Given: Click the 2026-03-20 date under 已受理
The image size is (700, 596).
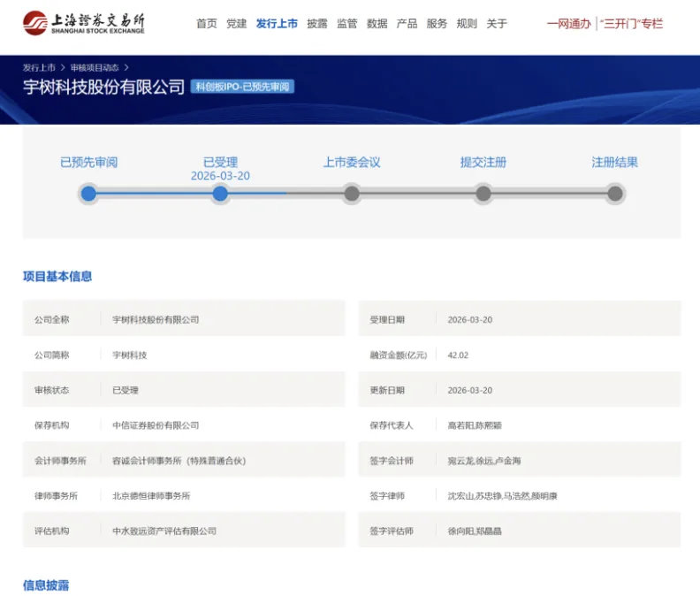Looking at the screenshot, I should (221, 176).
